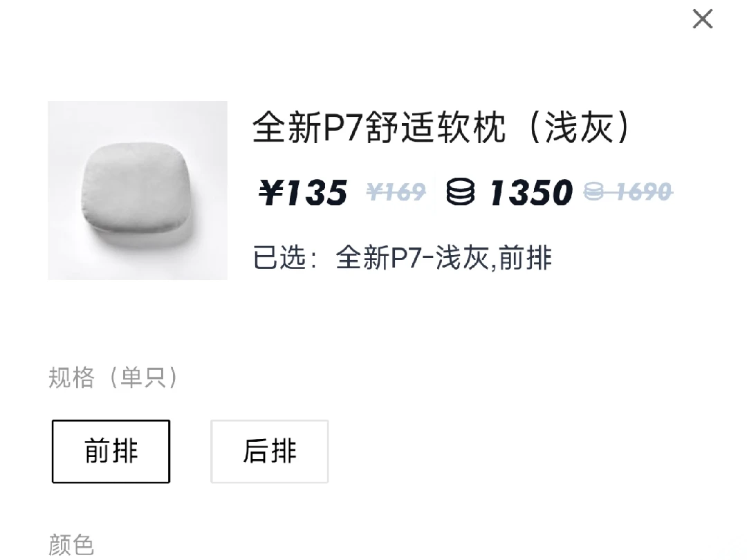This screenshot has height=560, width=747.
Task: Click the coin stack icon beside 1350
Action: coord(460,192)
